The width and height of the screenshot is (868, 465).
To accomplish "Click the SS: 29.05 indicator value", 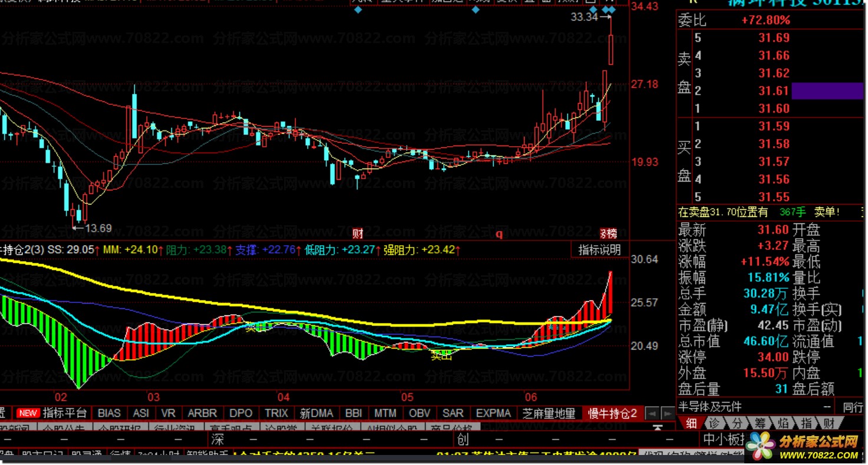I will coord(71,250).
